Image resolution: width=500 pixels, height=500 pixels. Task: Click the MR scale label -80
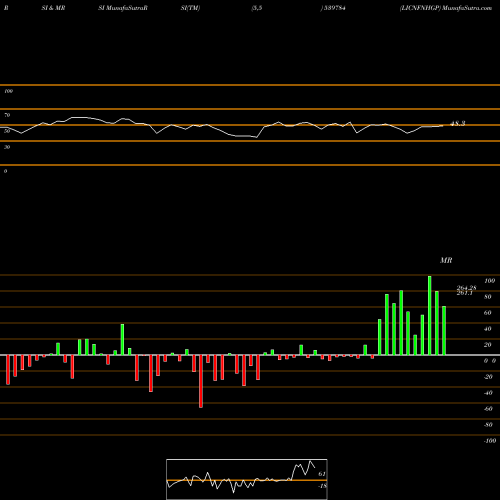(x=488, y=425)
